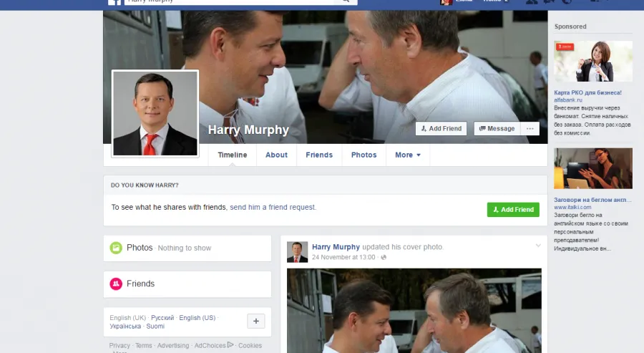Viewport: 644px width, 353px height.
Task: Open the Photos section heading
Action: (140, 248)
